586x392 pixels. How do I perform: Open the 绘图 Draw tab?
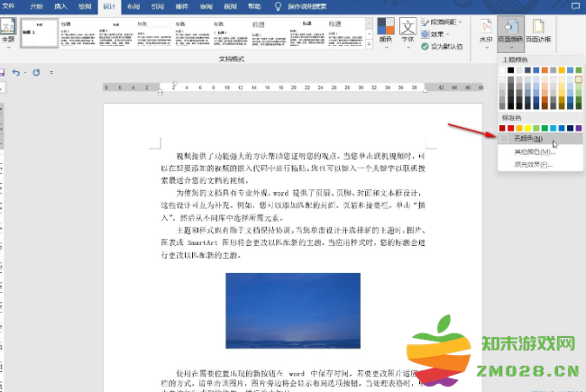coord(85,6)
